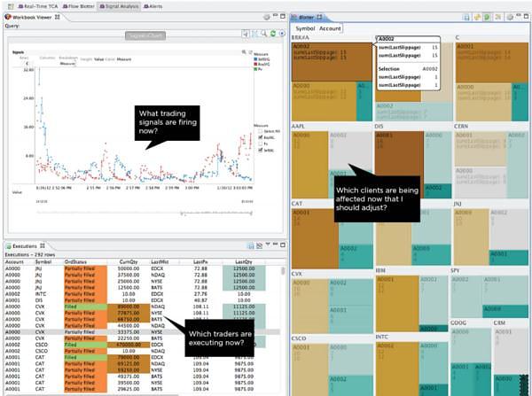
Task: Select the BRK/A A0002 treemap tile
Action: (332, 62)
